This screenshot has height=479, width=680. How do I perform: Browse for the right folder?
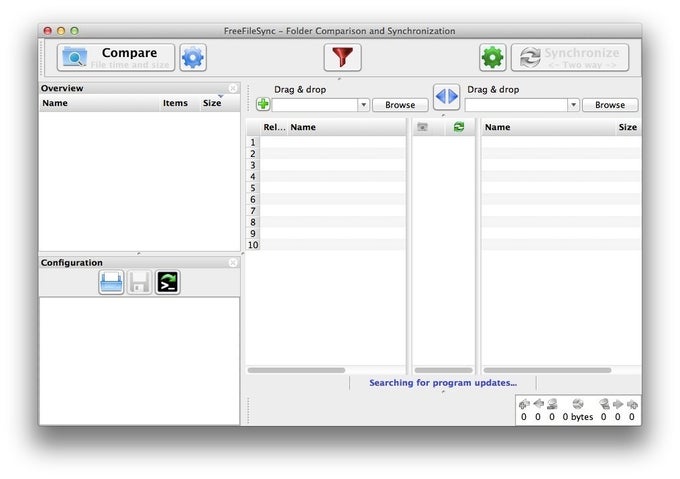tap(610, 105)
